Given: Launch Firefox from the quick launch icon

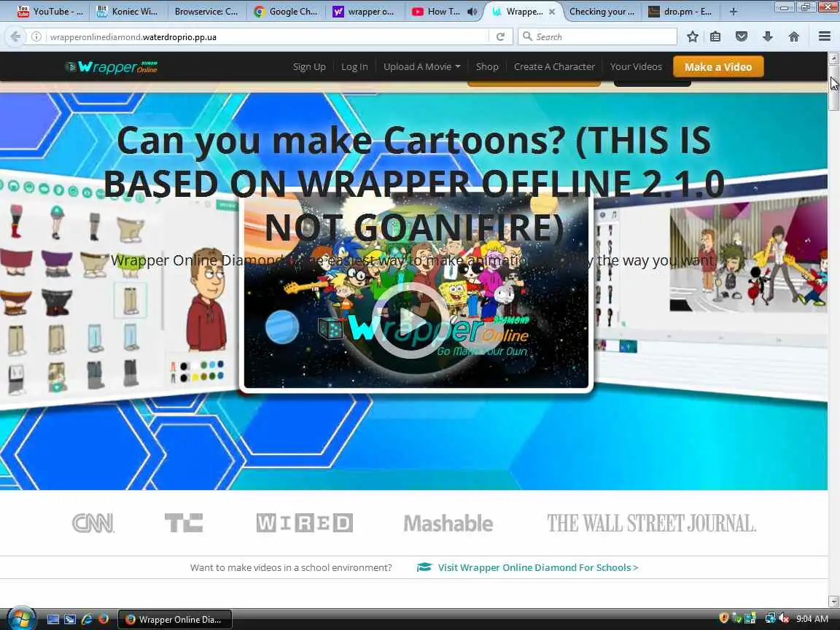Looking at the screenshot, I should click(104, 619).
